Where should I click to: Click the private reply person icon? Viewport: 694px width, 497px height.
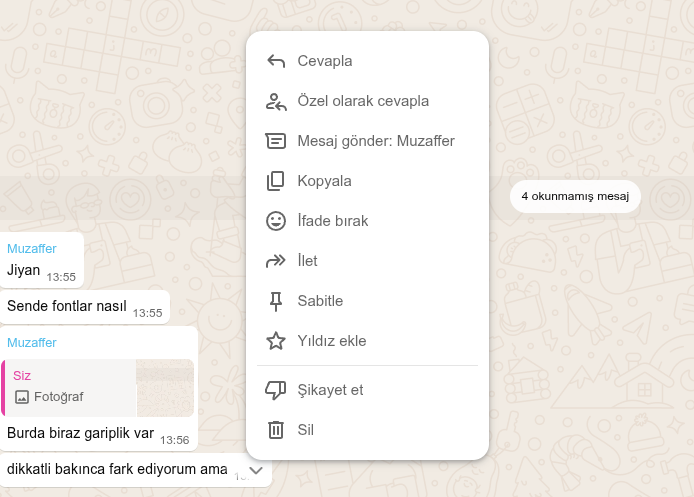(x=276, y=101)
